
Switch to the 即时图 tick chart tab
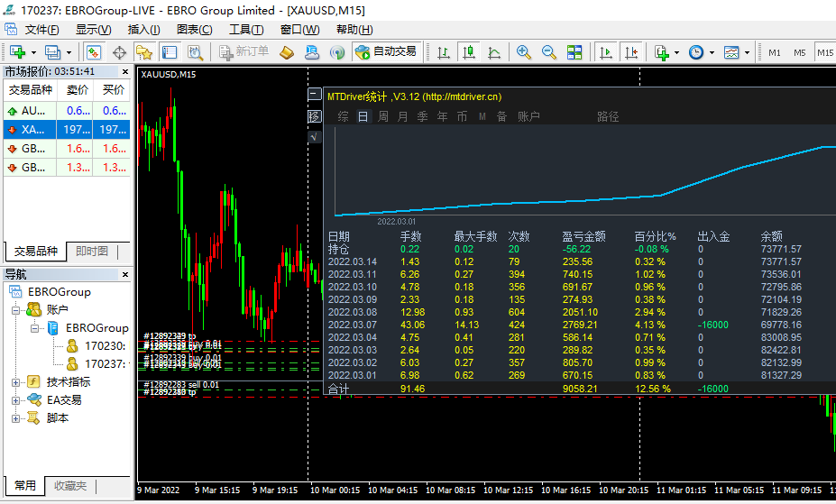92,251
